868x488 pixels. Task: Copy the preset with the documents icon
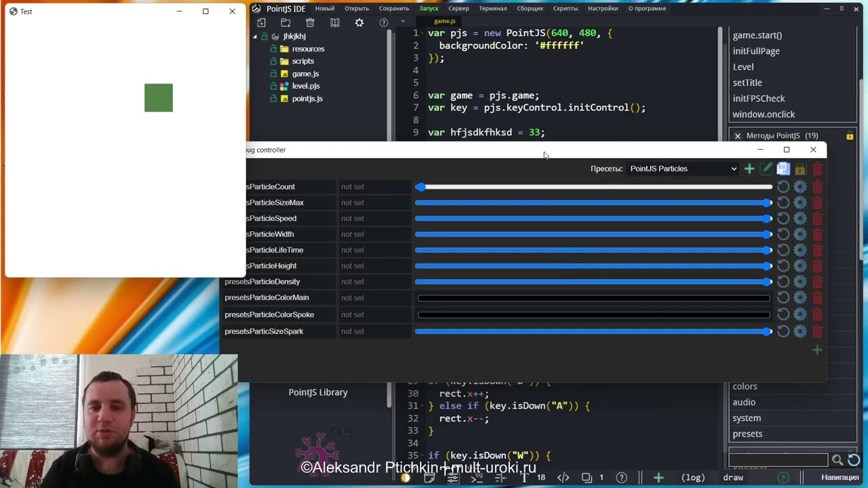click(783, 169)
